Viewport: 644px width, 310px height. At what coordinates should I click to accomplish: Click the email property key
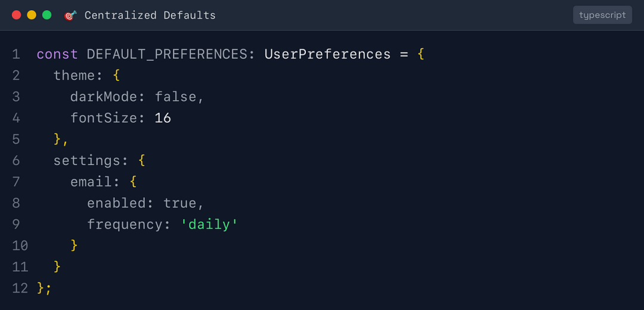pos(91,182)
